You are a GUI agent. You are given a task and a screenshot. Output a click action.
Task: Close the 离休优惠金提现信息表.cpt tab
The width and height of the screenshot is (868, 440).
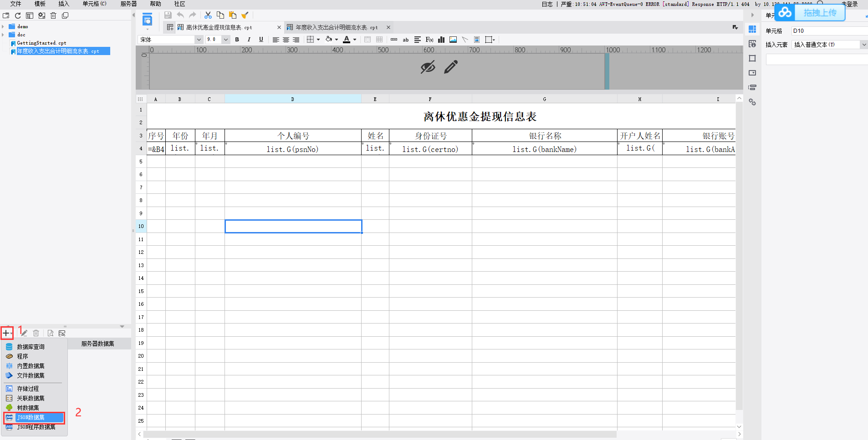click(279, 27)
